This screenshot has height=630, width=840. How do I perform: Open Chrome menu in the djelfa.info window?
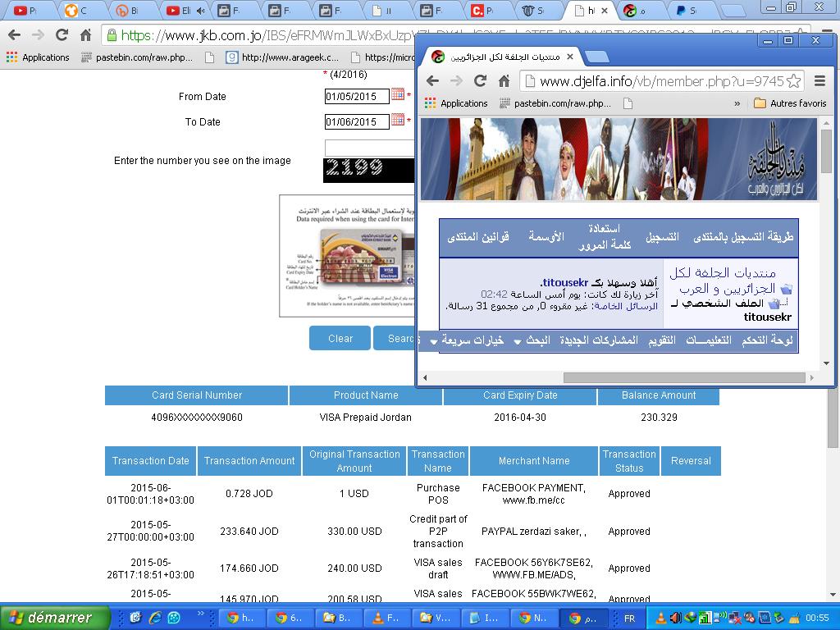(x=819, y=81)
